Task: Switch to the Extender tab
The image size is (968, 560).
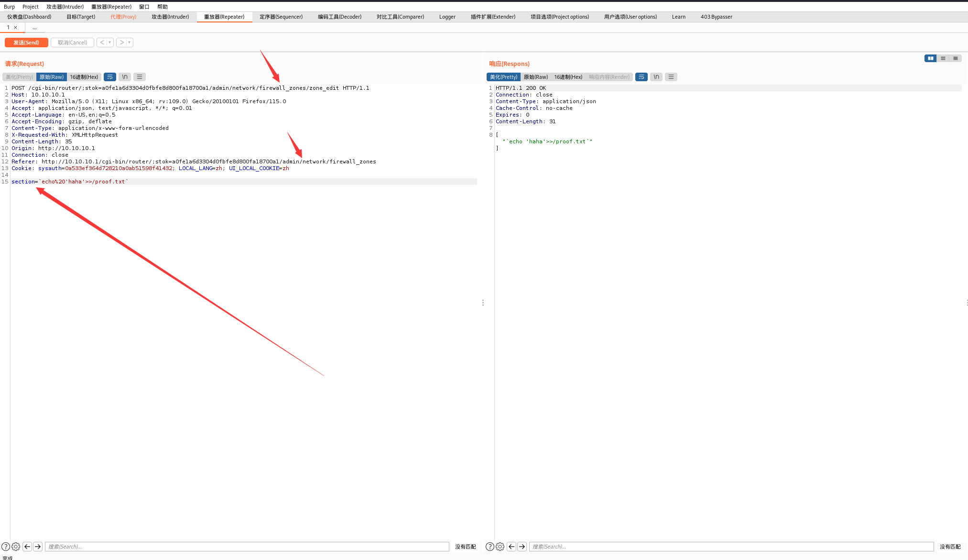Action: pos(493,17)
